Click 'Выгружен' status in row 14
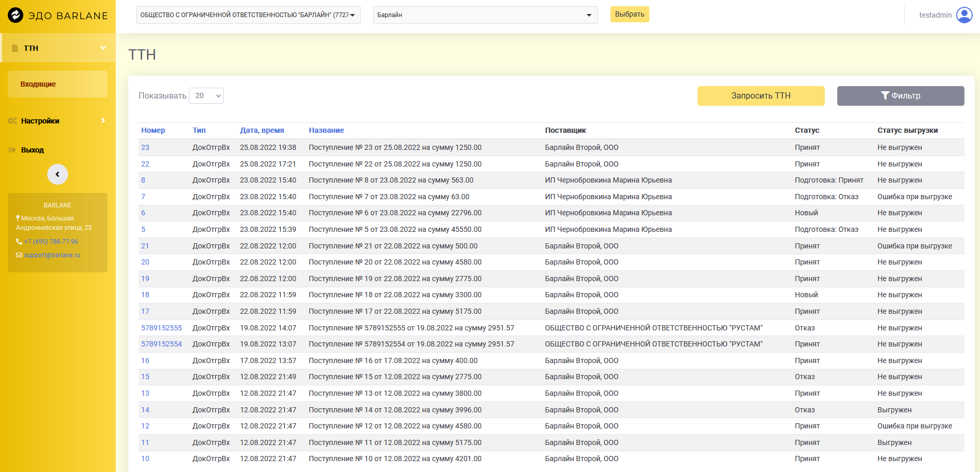Image resolution: width=980 pixels, height=472 pixels. (894, 410)
